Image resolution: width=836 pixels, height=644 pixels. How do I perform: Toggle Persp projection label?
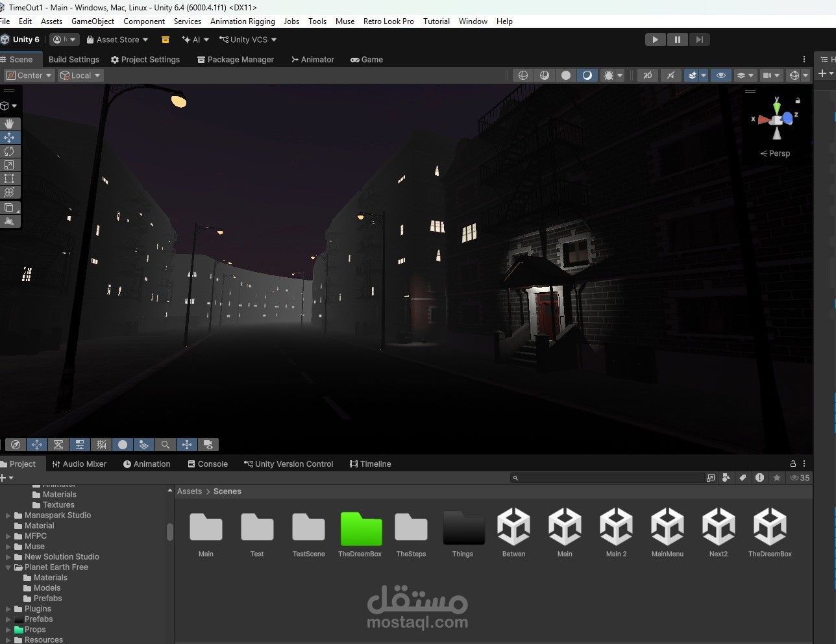coord(775,153)
